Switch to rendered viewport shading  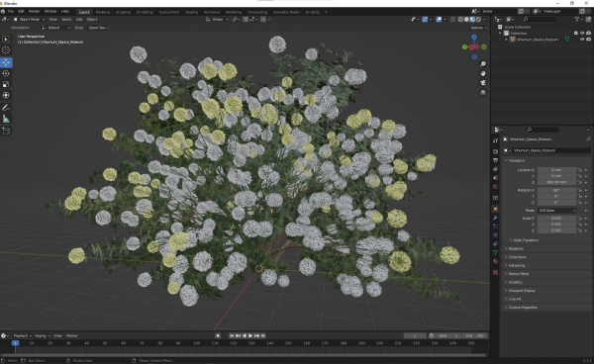click(x=478, y=20)
